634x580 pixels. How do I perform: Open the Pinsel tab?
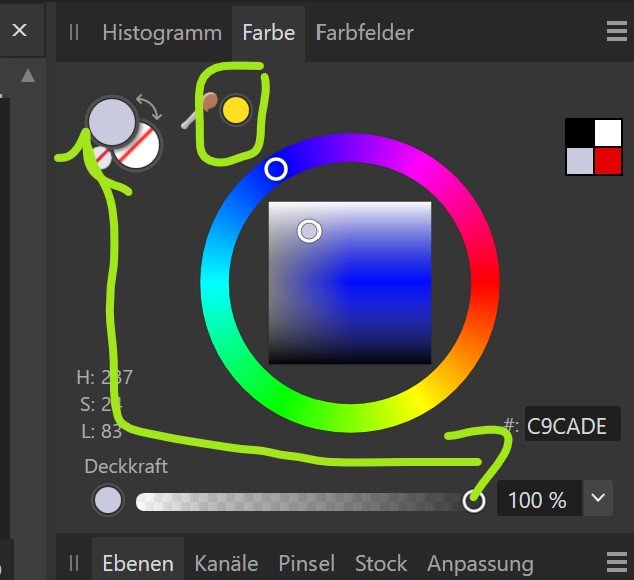click(306, 563)
